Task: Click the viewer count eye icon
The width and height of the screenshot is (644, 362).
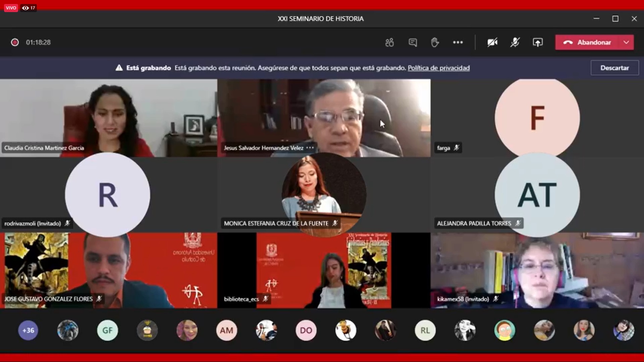Action: coord(25,8)
